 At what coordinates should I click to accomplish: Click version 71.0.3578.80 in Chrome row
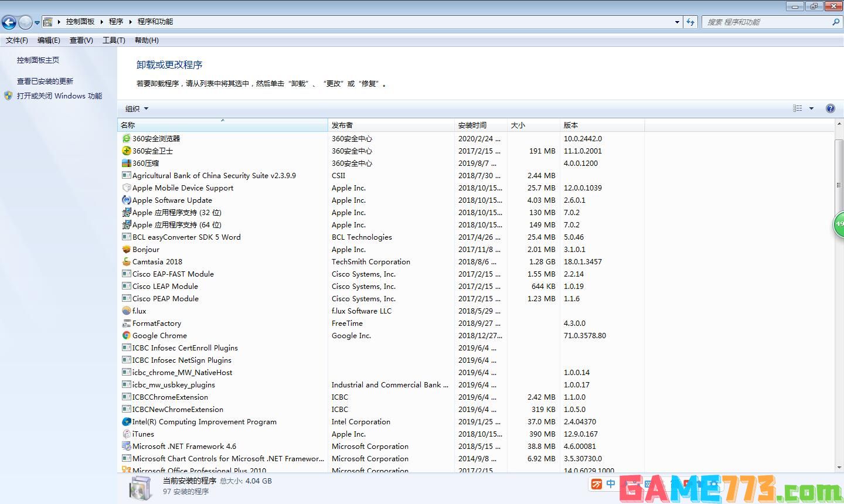(x=585, y=335)
